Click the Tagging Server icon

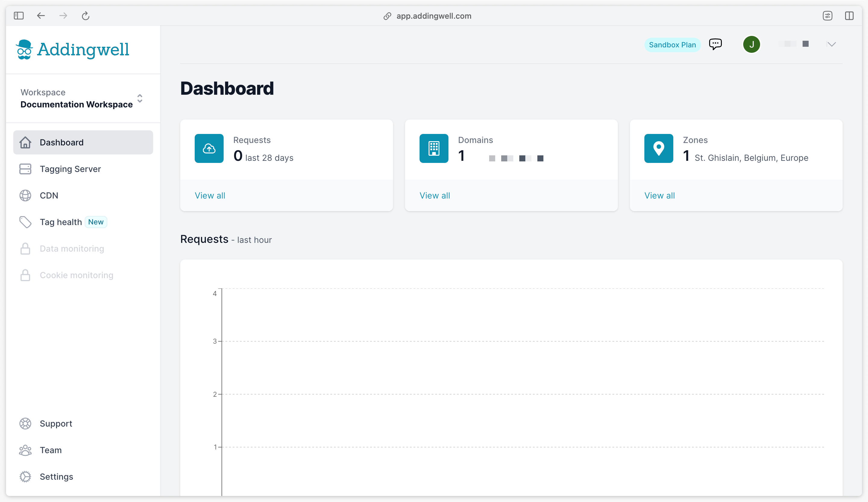point(25,169)
